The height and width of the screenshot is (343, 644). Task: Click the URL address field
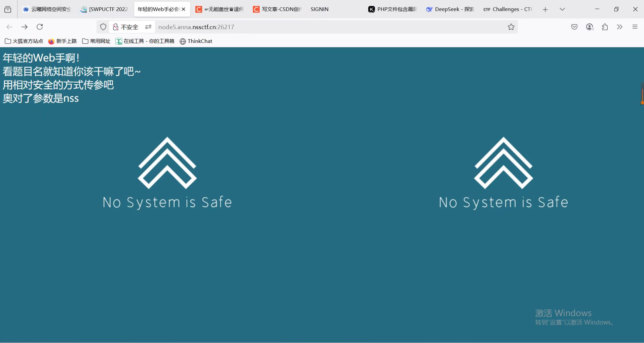tap(330, 27)
